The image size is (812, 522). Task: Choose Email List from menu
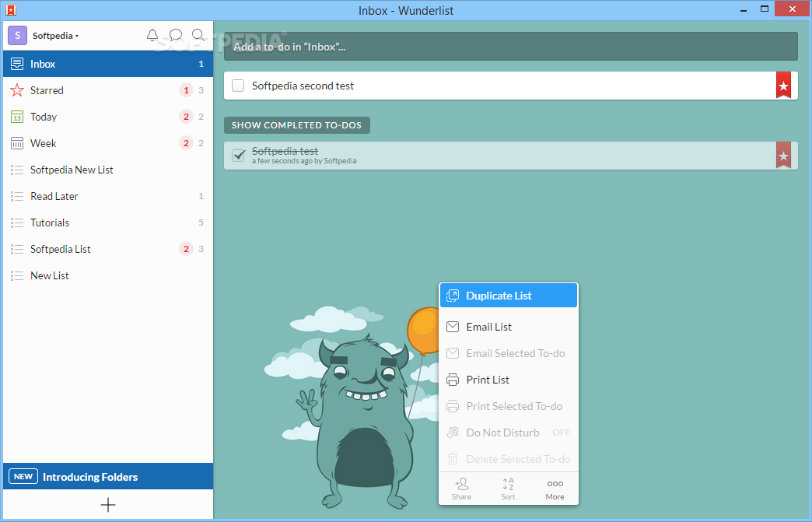[509, 327]
